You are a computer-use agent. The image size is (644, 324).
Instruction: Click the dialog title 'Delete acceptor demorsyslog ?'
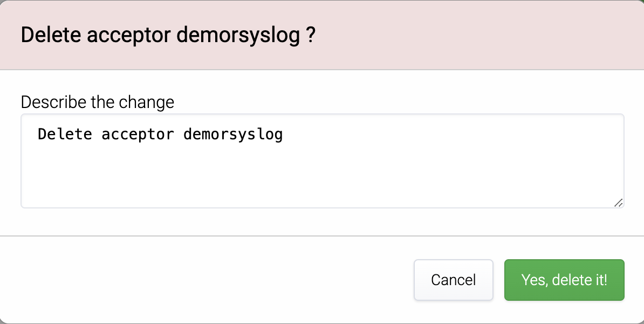click(x=168, y=36)
